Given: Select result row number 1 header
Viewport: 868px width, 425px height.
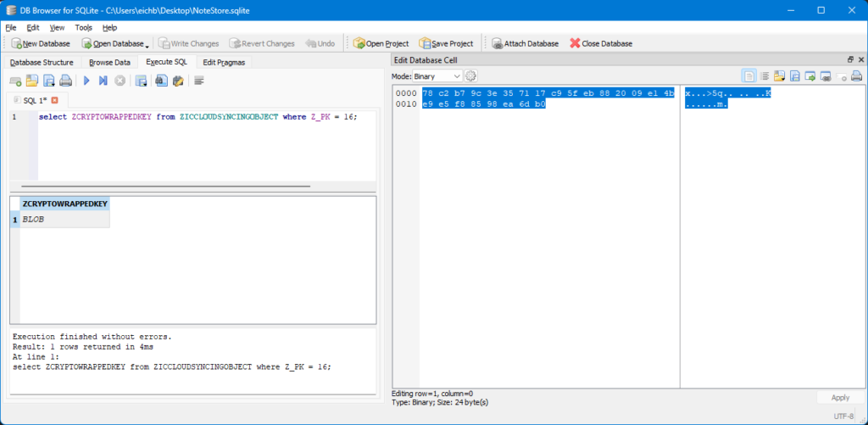Looking at the screenshot, I should [15, 220].
